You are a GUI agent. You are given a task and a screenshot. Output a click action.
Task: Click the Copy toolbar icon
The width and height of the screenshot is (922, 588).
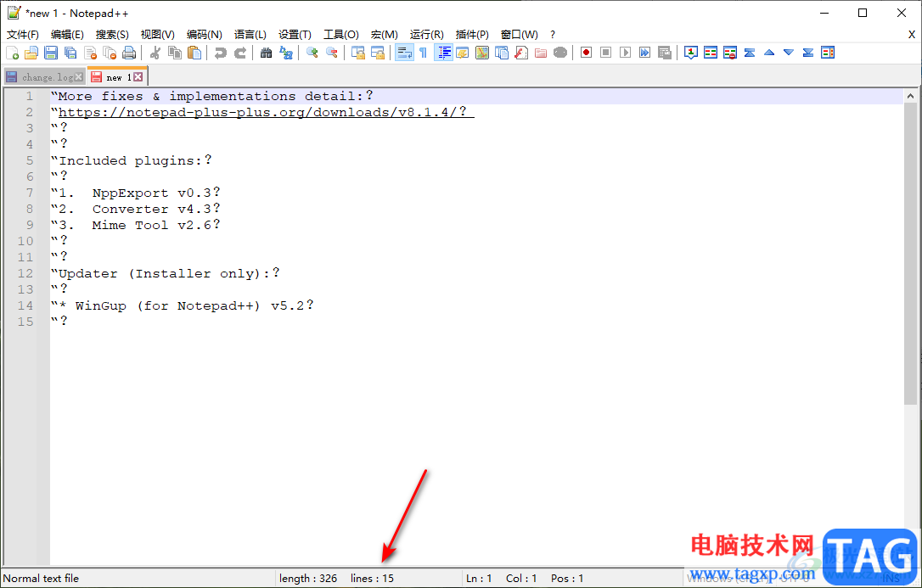pos(175,53)
